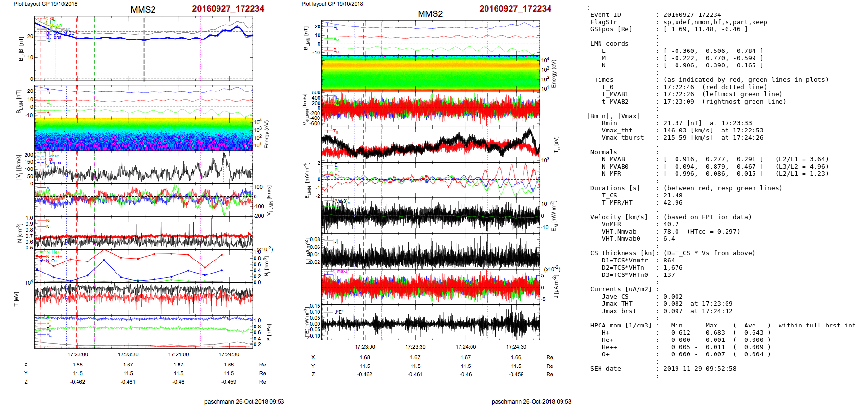The image size is (868, 405).
Task: Select the right energy spectrogram panel
Action: tap(431, 73)
